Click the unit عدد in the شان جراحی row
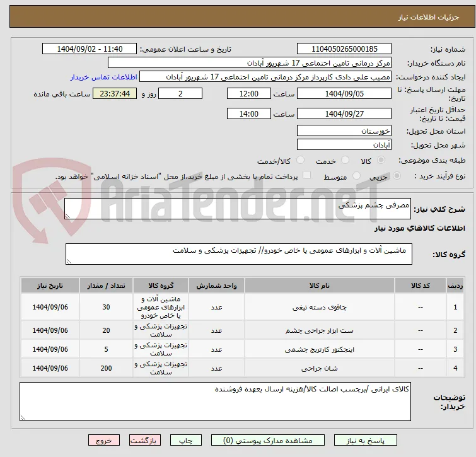The height and width of the screenshot is (457, 476). [x=216, y=368]
